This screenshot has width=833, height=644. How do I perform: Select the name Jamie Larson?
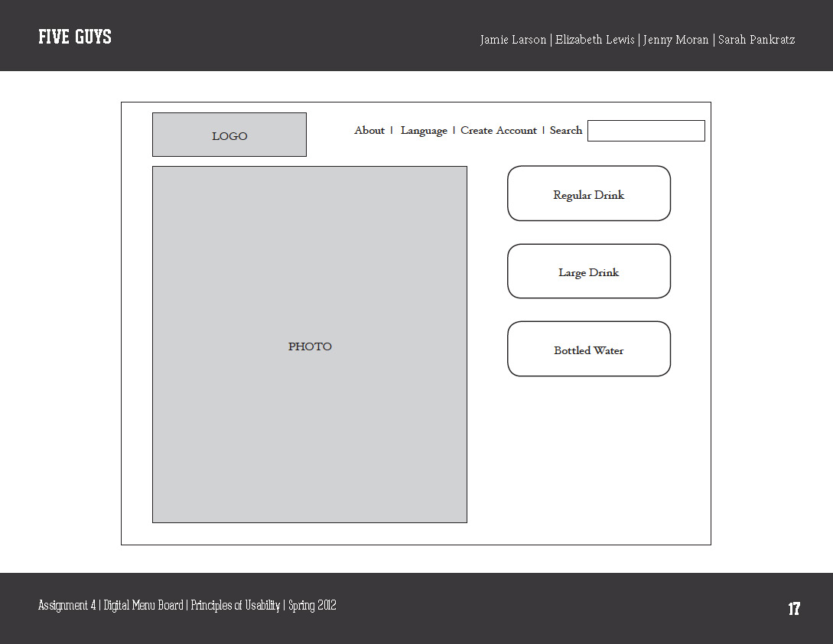512,40
